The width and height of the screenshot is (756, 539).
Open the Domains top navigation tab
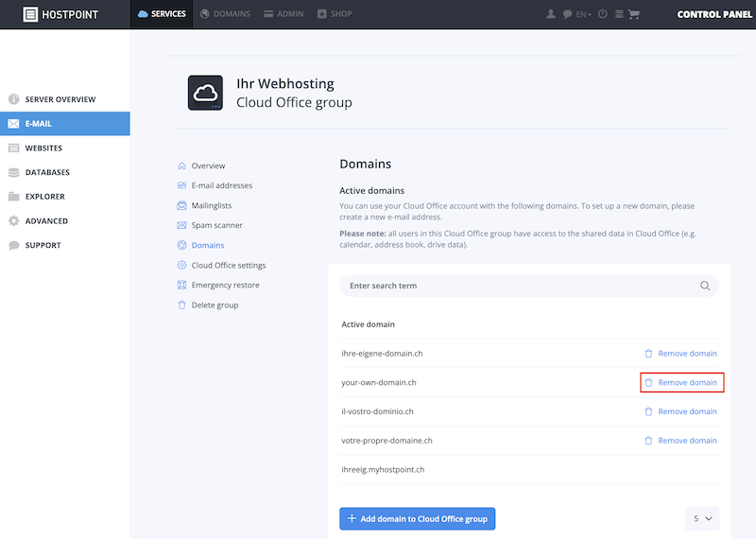pos(225,14)
